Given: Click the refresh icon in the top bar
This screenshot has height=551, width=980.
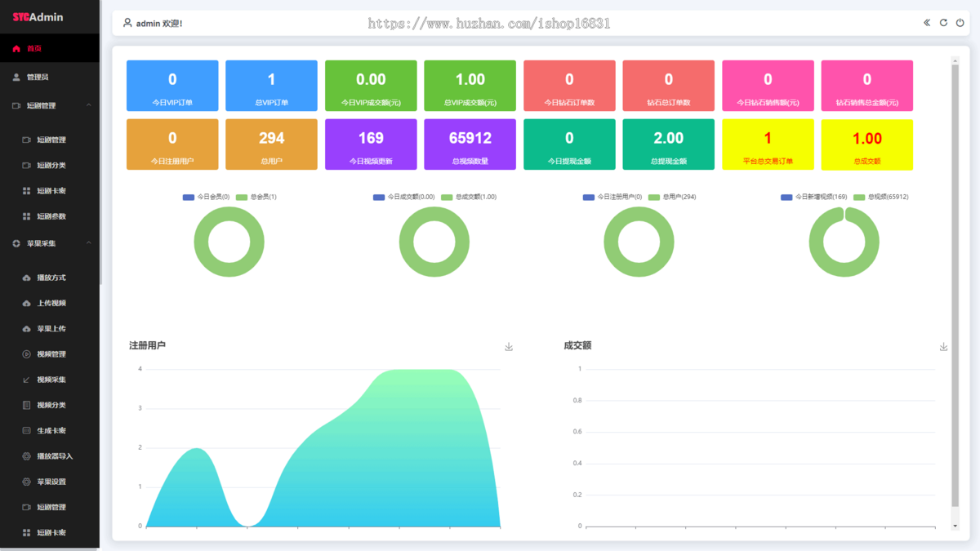Looking at the screenshot, I should coord(943,23).
